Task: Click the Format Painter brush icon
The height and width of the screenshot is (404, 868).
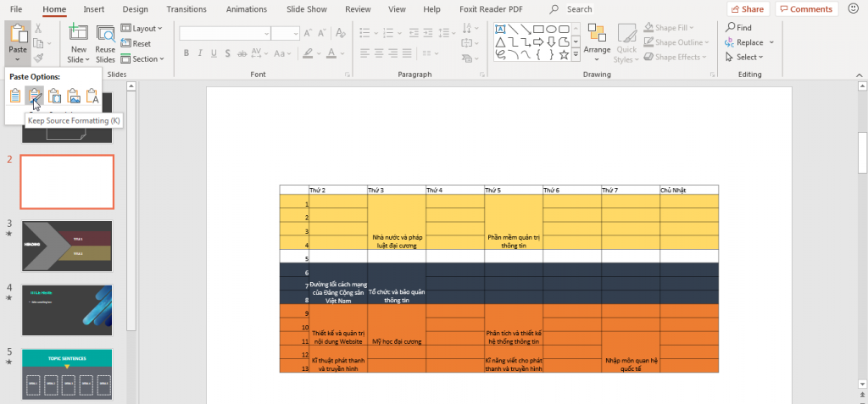Action: click(x=37, y=58)
